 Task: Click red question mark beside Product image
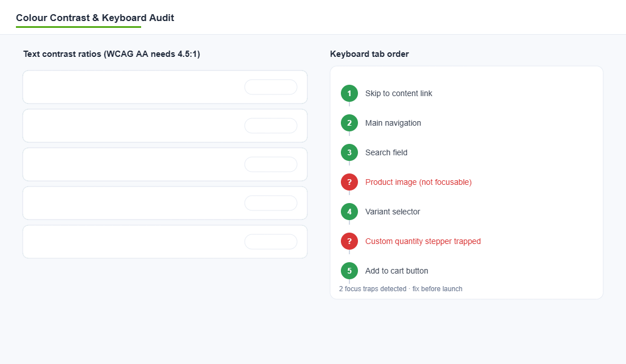click(349, 182)
